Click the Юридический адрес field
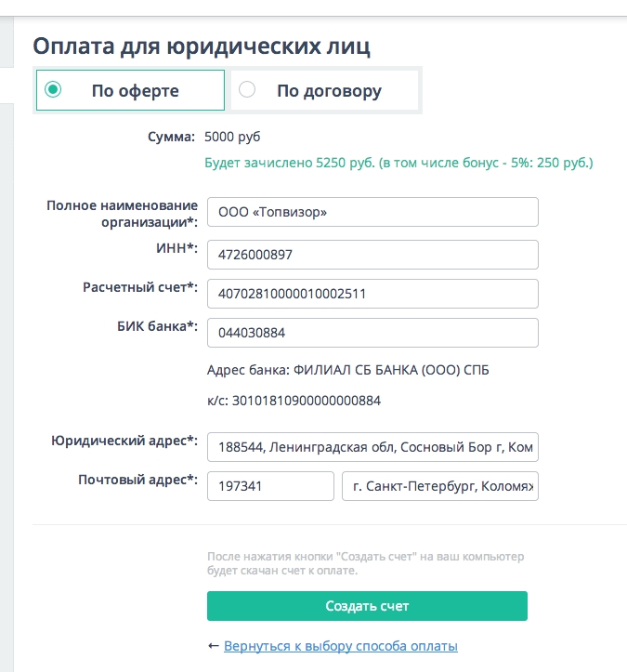 click(x=372, y=447)
